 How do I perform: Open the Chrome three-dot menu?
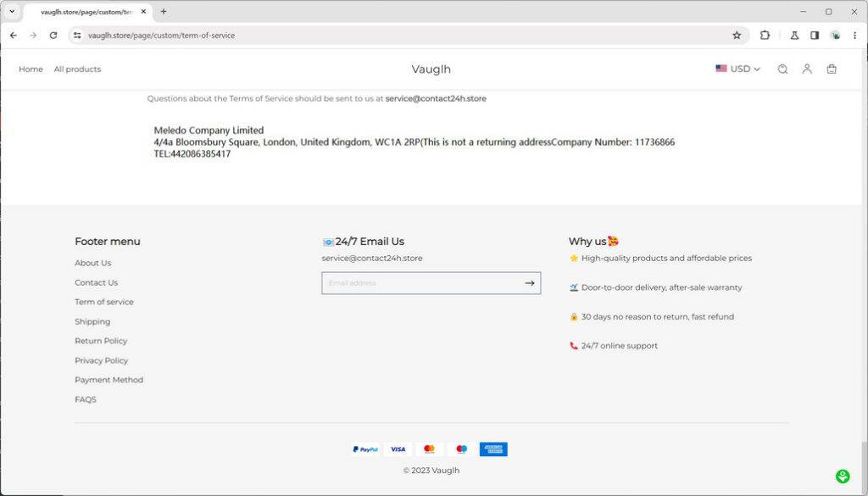(854, 35)
